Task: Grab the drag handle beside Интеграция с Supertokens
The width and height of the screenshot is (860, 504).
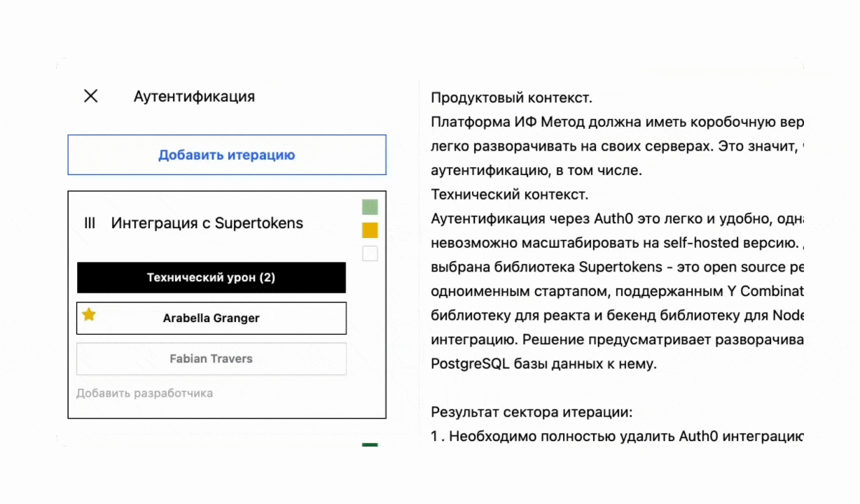Action: (x=90, y=223)
